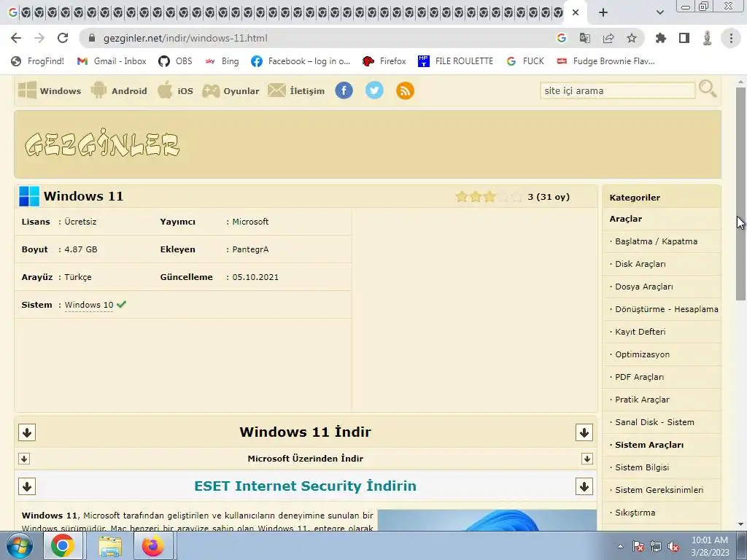
Task: Rate with the fifth star
Action: (x=517, y=197)
